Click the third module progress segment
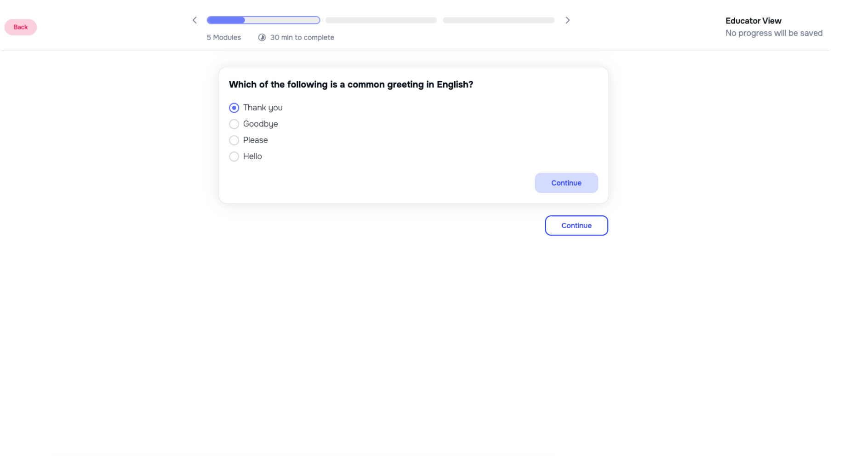 click(x=498, y=20)
